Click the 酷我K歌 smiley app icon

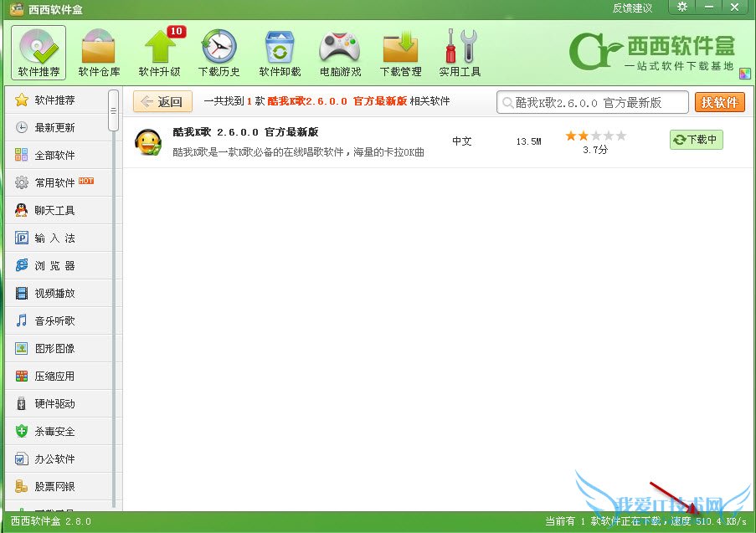(148, 142)
